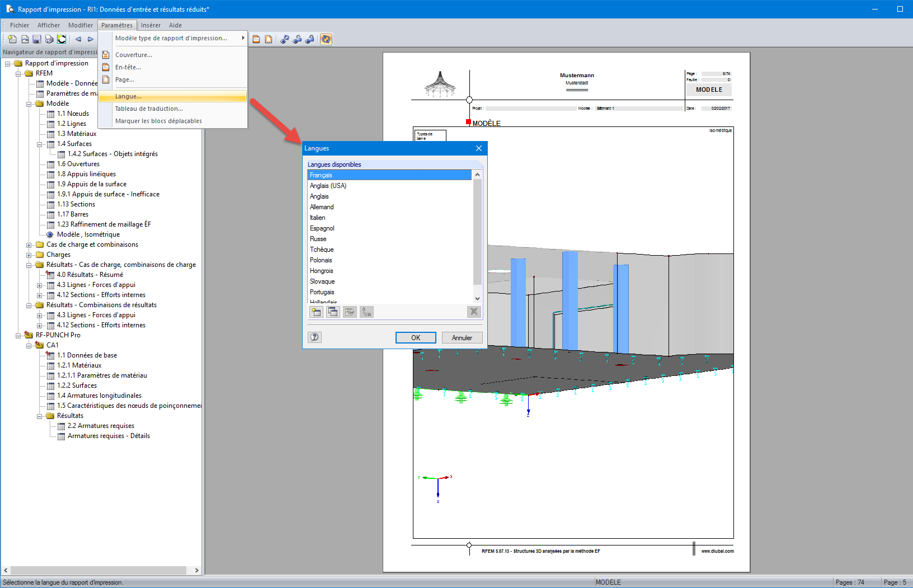Select 1.13 Sections in navigator tree

tap(76, 204)
